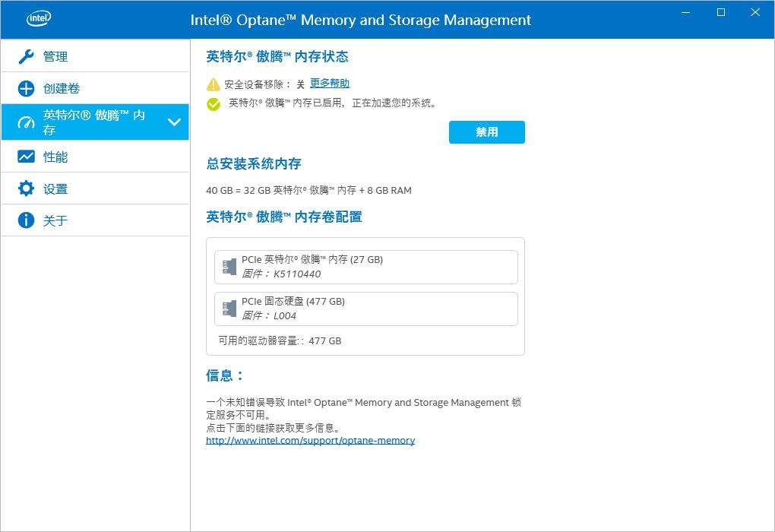Click the gear icon beside 设置
Viewport: 775px width, 532px height.
[x=26, y=188]
